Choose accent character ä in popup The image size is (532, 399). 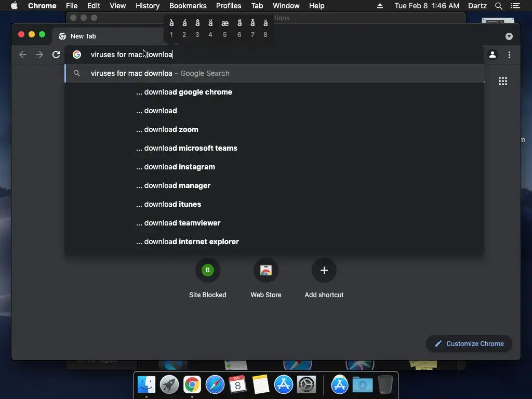(x=210, y=28)
